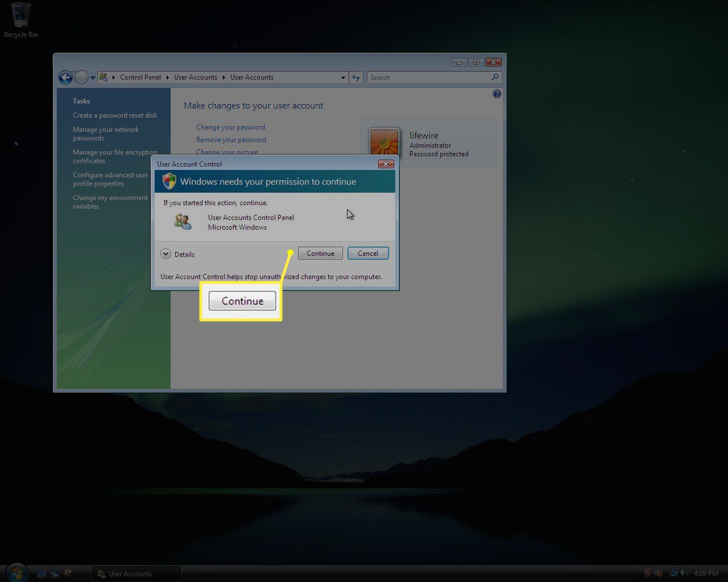Click Change your password link
728x582 pixels.
tap(230, 127)
